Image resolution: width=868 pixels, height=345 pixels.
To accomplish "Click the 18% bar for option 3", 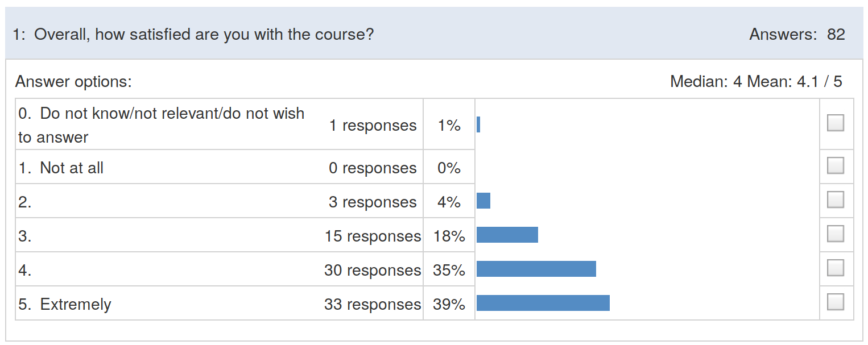I will click(507, 235).
